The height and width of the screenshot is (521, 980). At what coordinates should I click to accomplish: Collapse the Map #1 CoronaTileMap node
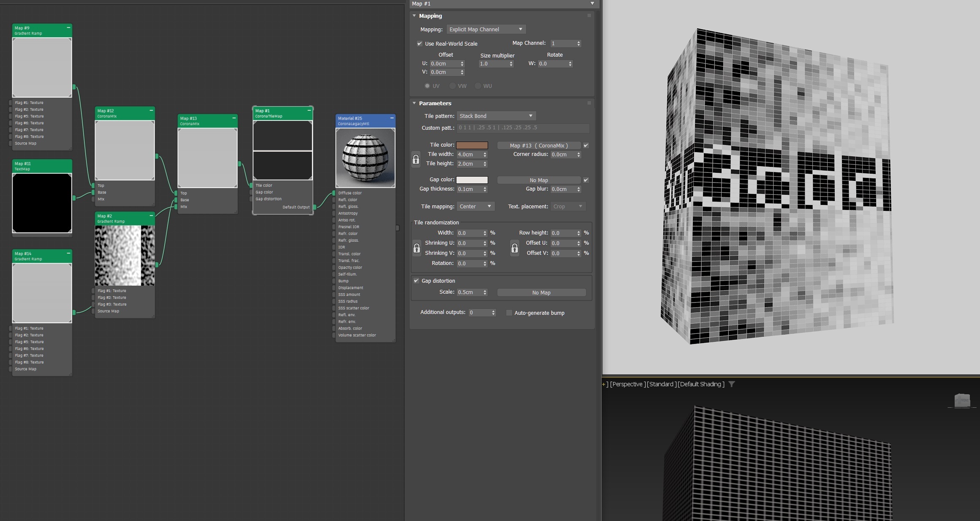[309, 110]
